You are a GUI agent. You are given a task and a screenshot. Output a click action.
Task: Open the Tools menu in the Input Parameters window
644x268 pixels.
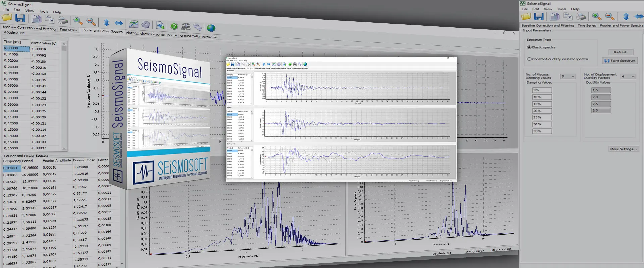click(561, 9)
